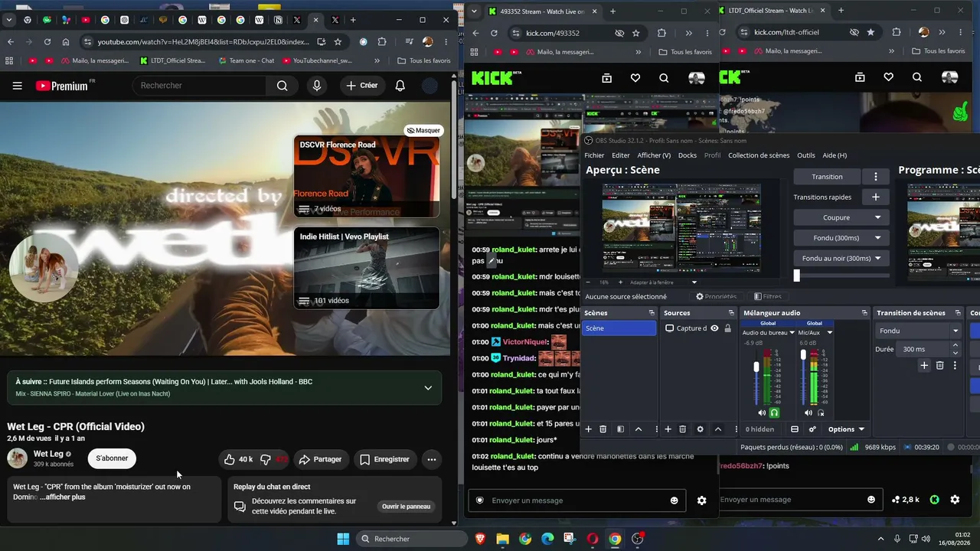The image size is (980, 551).
Task: Open chat settings gear in middle Kick window
Action: 702,500
